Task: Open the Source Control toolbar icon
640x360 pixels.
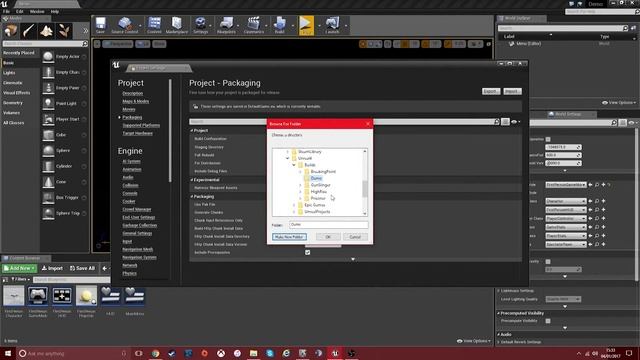Action: [125, 25]
